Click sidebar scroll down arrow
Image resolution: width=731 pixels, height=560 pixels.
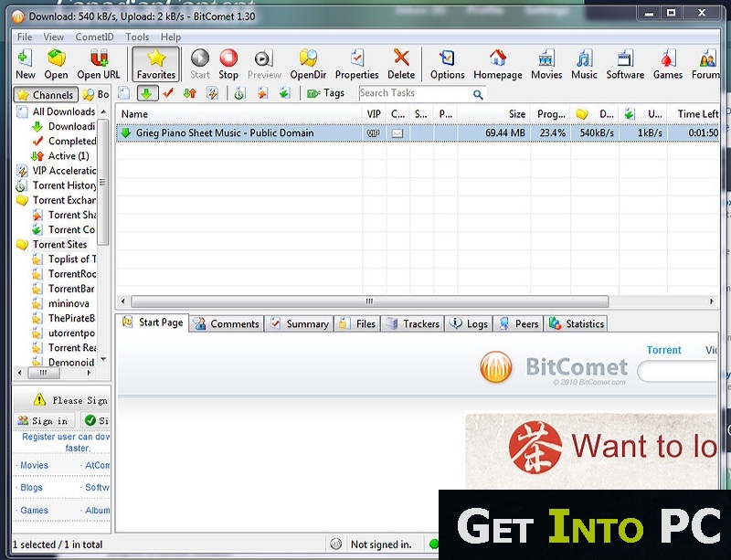tap(103, 359)
